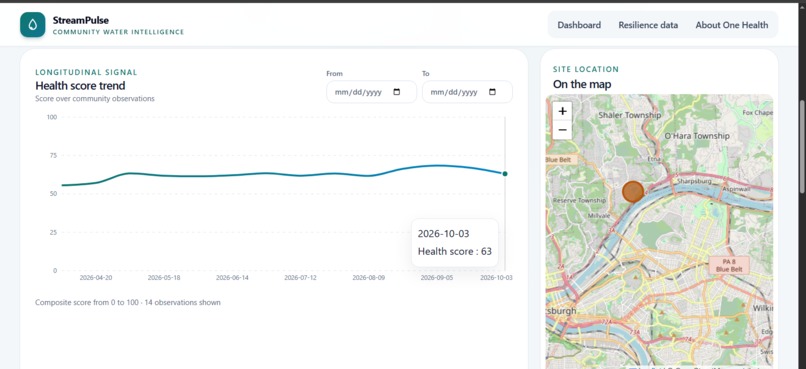Focus the To date input
The image size is (806, 369).
point(467,92)
